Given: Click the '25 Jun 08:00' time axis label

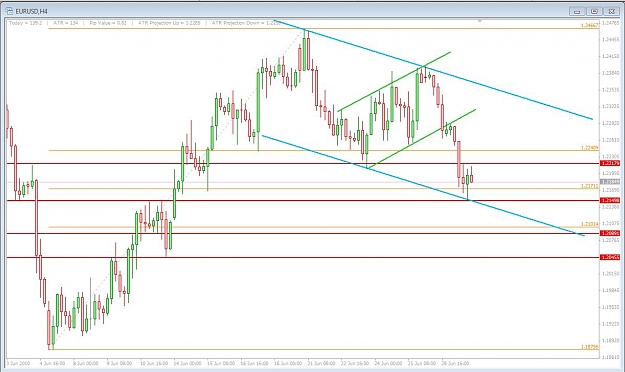Looking at the screenshot, I should (422, 364).
